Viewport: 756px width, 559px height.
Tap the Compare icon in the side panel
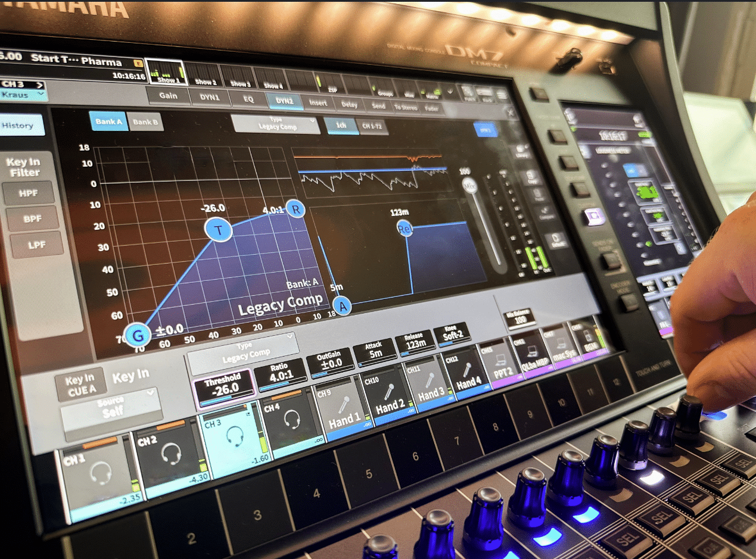click(x=545, y=213)
